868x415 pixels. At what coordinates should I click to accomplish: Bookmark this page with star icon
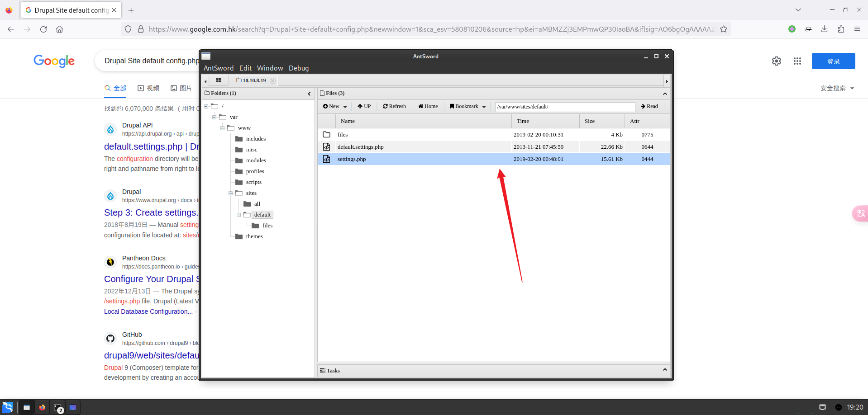724,29
